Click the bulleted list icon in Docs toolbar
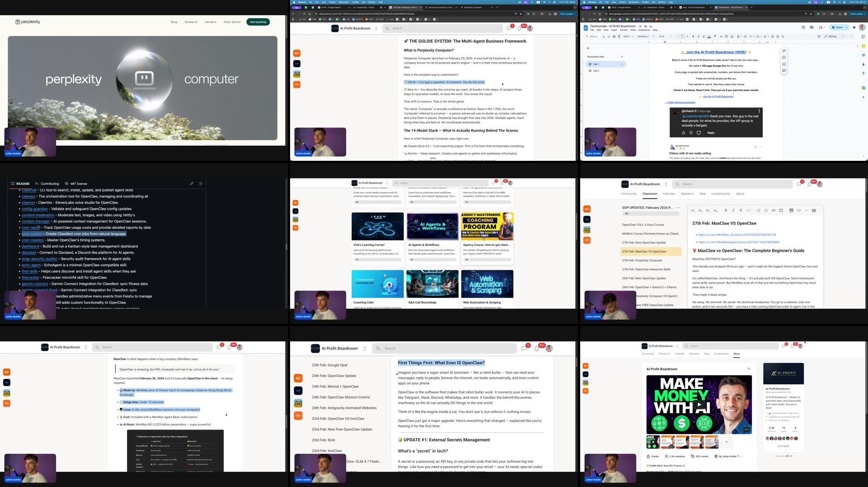868x487 pixels. [758, 36]
